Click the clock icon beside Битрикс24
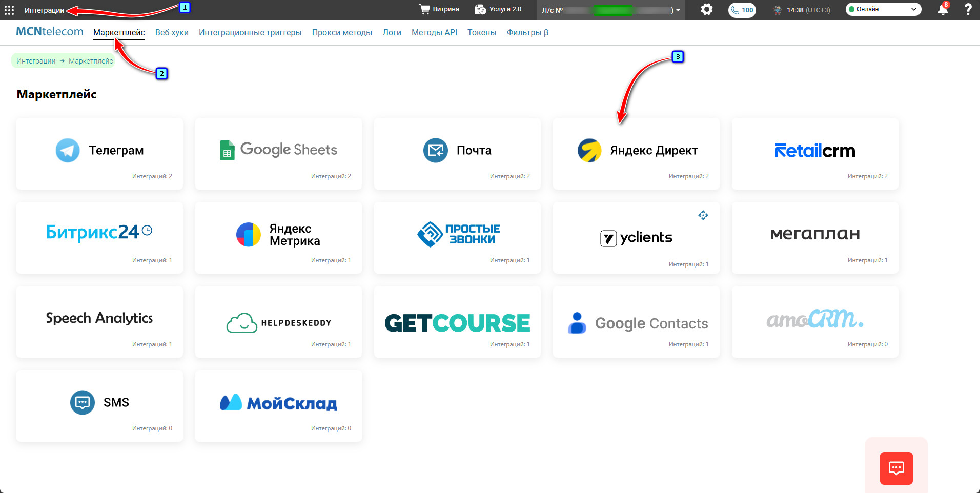Viewport: 980px width, 493px height. click(x=147, y=230)
